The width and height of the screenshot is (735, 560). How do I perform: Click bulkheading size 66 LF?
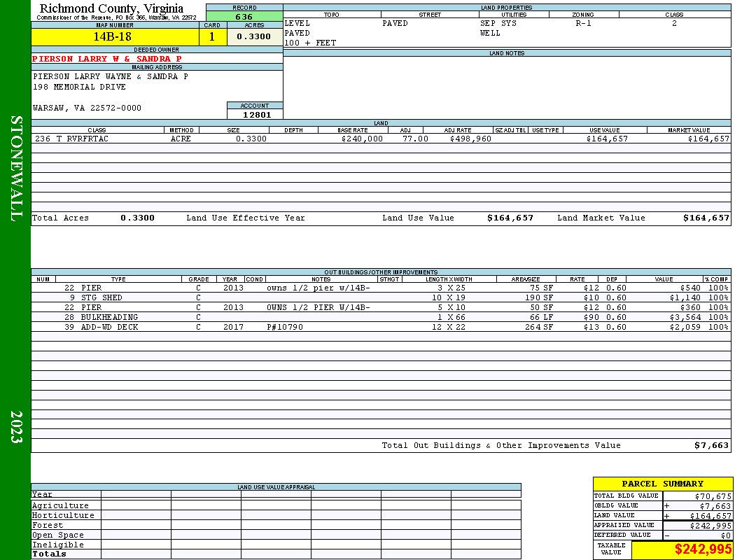pos(541,317)
